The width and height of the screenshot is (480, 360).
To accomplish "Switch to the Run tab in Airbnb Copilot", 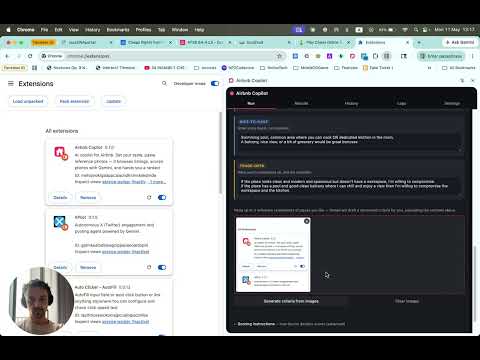I will (x=251, y=103).
